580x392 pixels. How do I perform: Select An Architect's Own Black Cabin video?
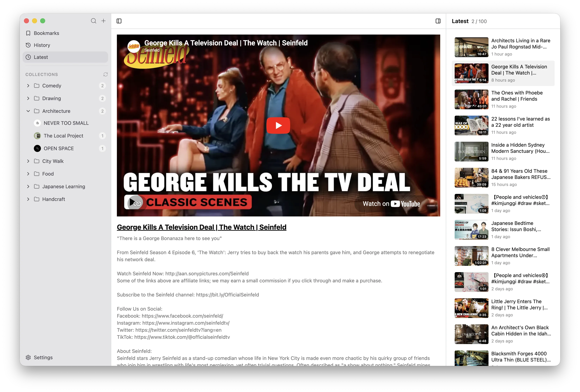503,334
